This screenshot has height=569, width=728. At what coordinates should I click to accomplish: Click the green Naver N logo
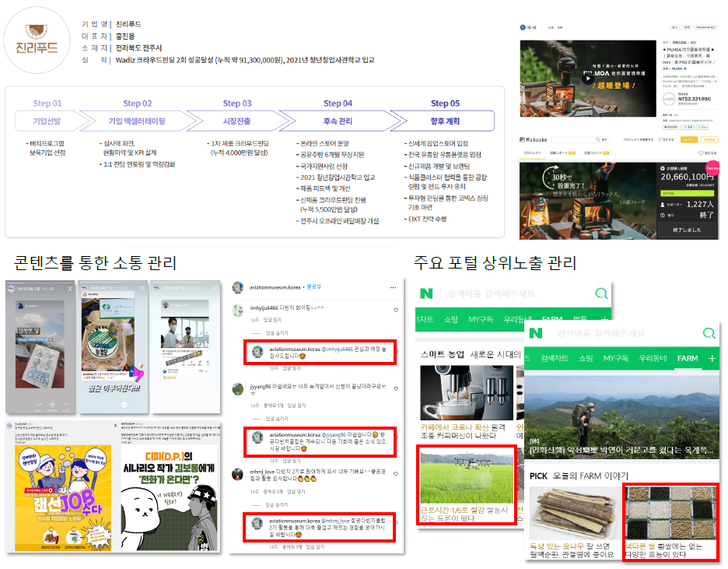point(535,333)
